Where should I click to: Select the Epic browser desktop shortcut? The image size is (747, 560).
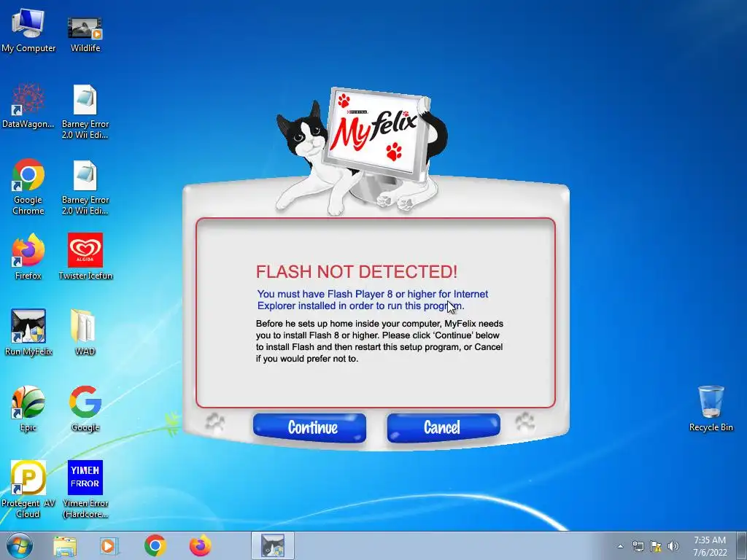point(28,408)
